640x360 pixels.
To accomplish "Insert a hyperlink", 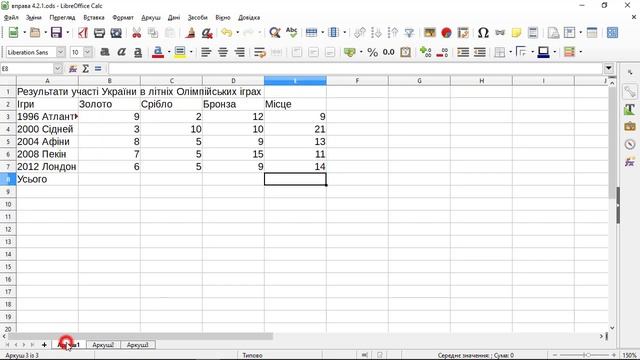I will point(500,33).
